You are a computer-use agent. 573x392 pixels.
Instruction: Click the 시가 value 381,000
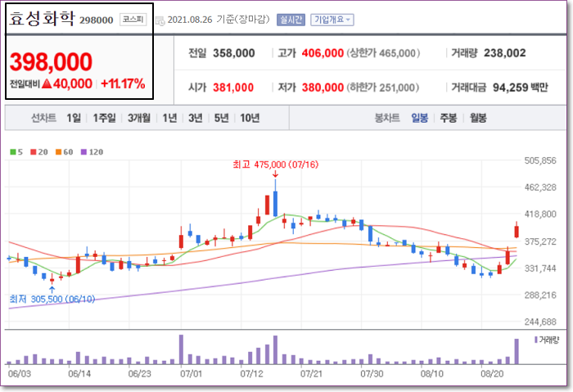pos(233,88)
